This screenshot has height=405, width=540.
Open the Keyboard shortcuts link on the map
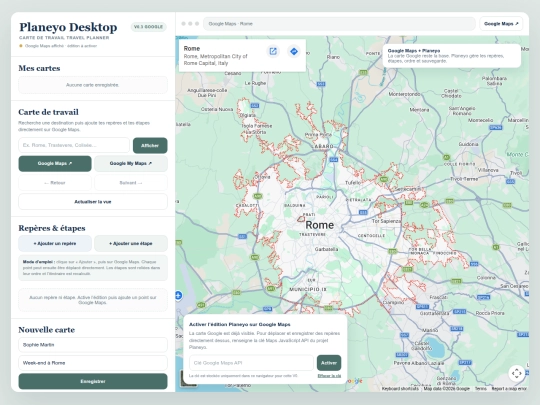400,388
